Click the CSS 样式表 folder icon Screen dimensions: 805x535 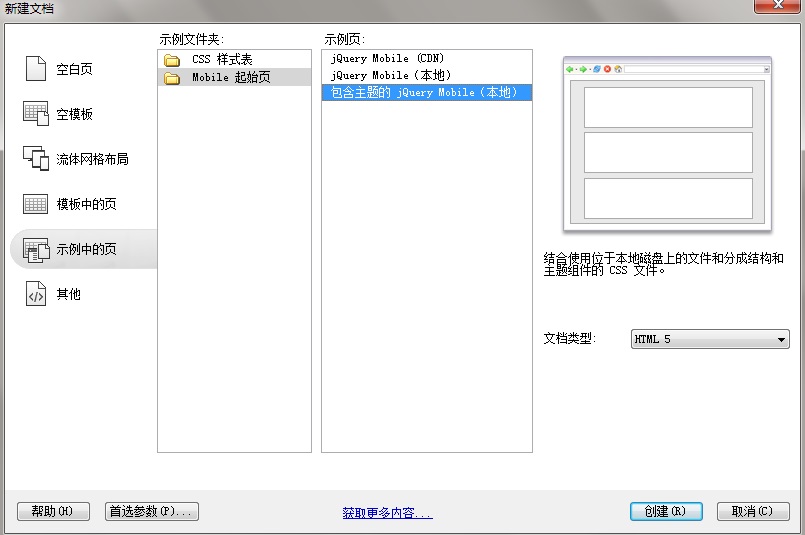coord(172,60)
